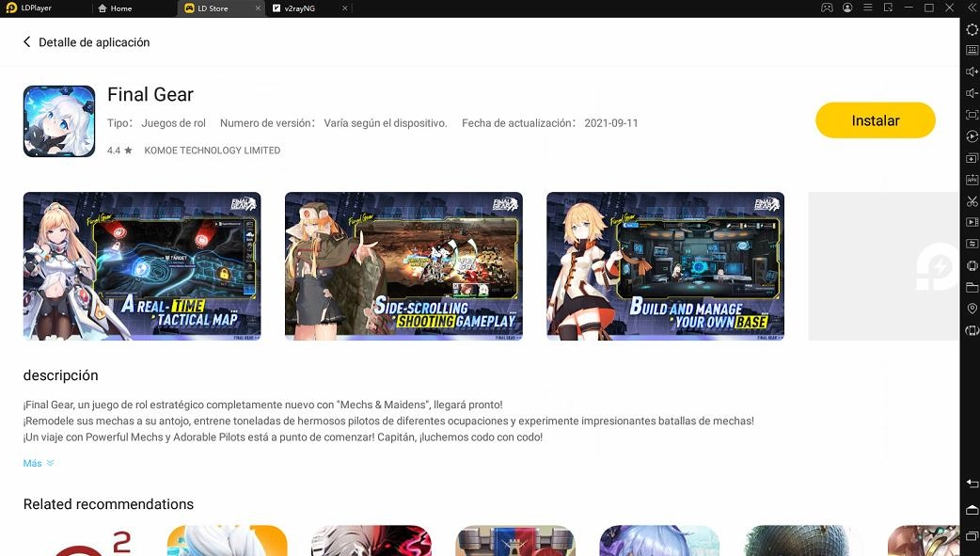Open the Side-Scrolling Shooting Gameplay screenshot
Screen dimensions: 980x556
click(x=403, y=266)
